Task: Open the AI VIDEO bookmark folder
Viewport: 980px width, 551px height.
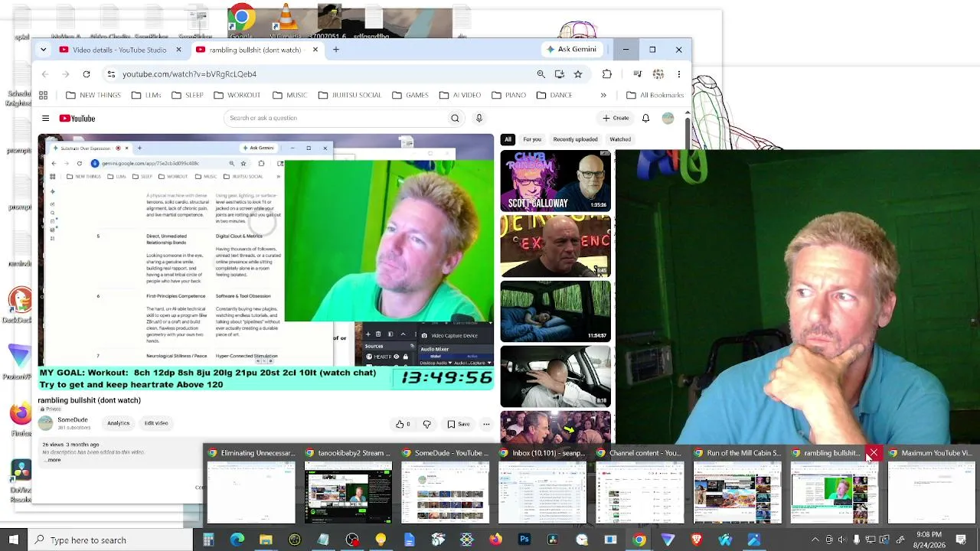Action: click(459, 95)
